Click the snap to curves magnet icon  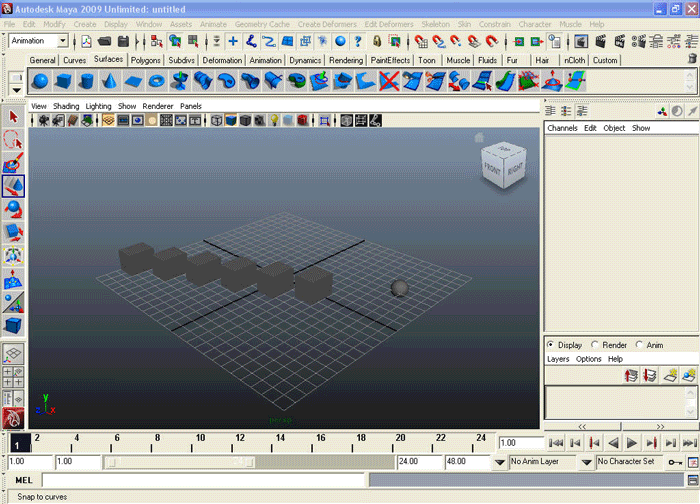(438, 42)
